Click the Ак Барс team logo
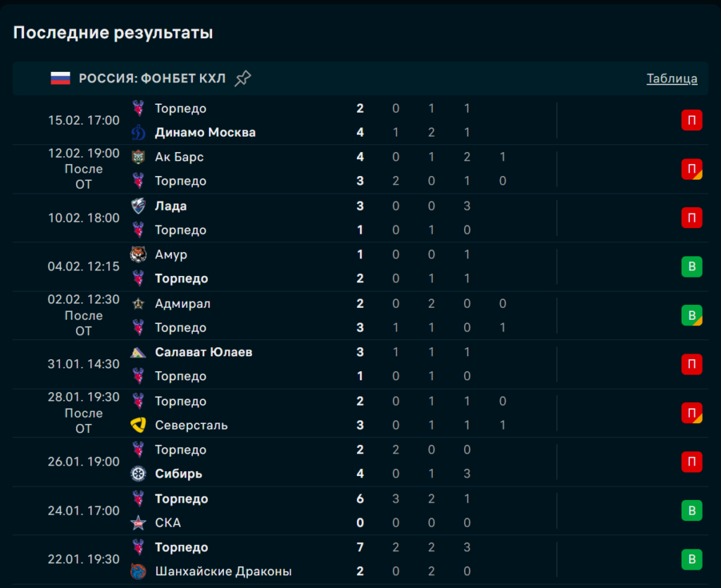This screenshot has height=588, width=721. pyautogui.click(x=139, y=157)
